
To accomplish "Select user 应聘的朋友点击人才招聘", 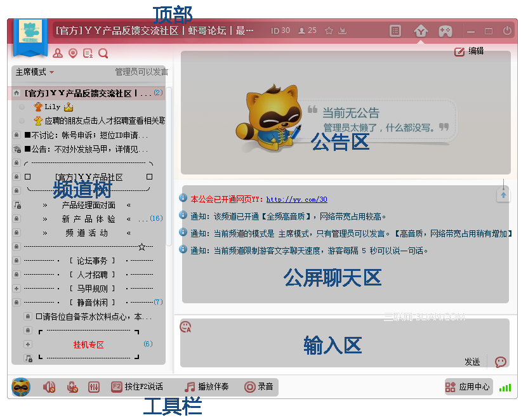I will [99, 121].
